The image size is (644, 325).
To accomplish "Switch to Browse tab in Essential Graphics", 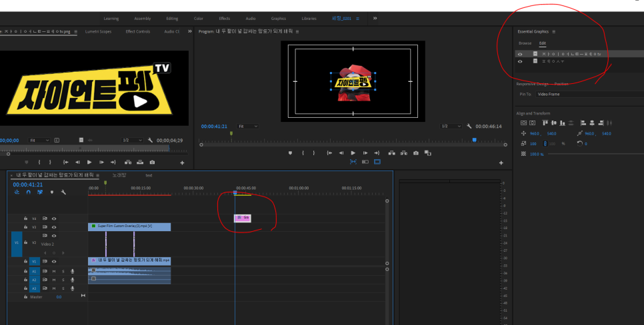I will pos(525,43).
